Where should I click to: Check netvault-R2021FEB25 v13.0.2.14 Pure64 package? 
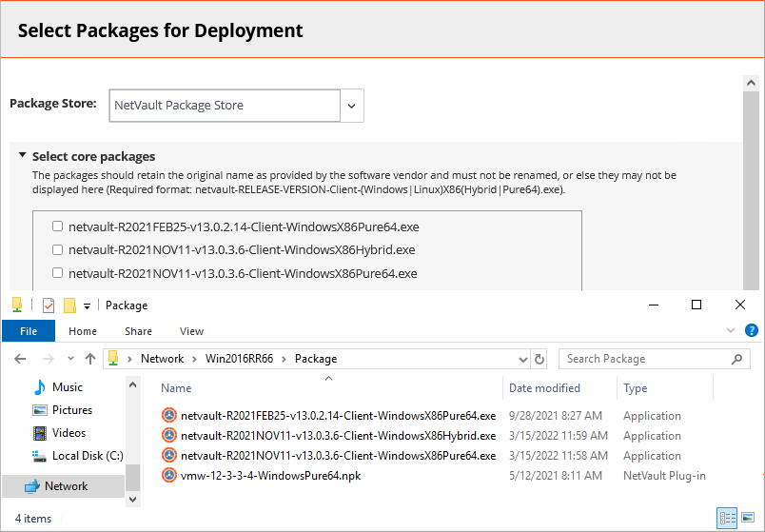point(58,226)
